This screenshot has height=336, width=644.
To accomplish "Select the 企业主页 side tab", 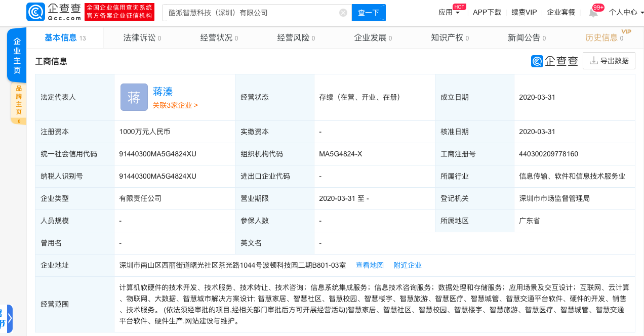I will 17,56.
